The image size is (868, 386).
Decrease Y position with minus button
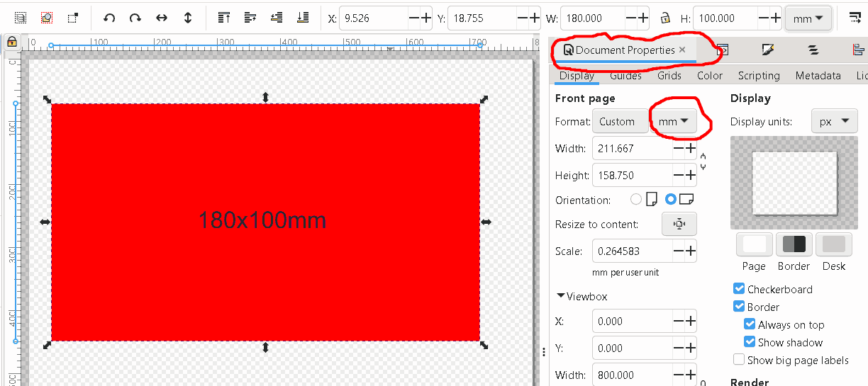point(522,18)
